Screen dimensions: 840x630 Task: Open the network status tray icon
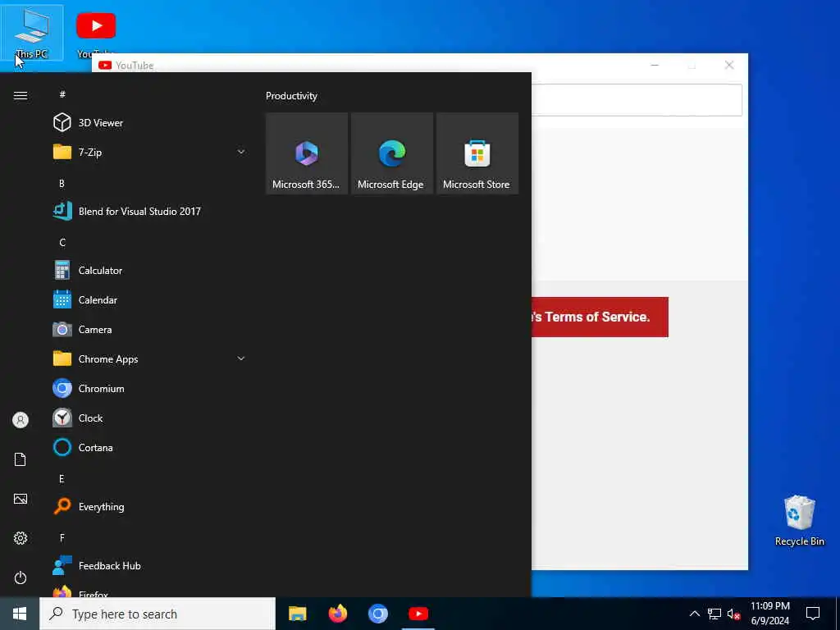point(714,614)
